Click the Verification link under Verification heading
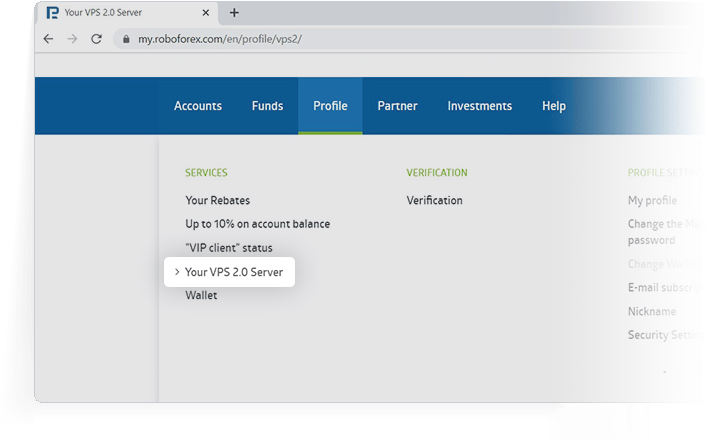Screen dimensions: 711x440 point(434,200)
